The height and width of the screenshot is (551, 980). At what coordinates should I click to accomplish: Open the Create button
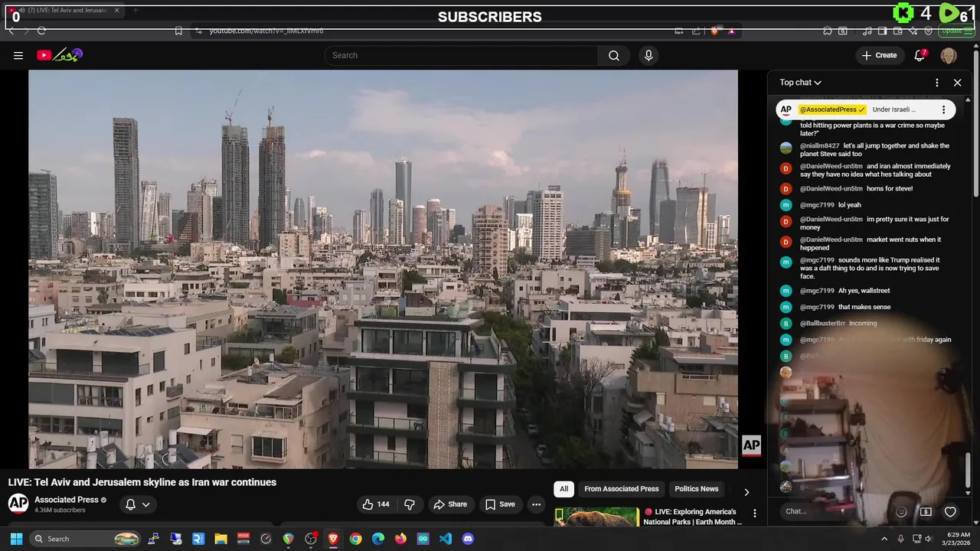(x=878, y=55)
